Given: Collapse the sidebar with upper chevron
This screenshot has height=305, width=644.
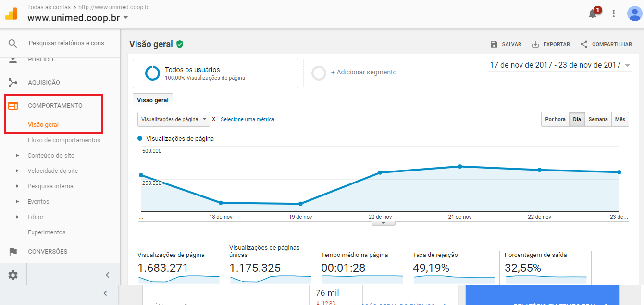Looking at the screenshot, I should pyautogui.click(x=108, y=275).
